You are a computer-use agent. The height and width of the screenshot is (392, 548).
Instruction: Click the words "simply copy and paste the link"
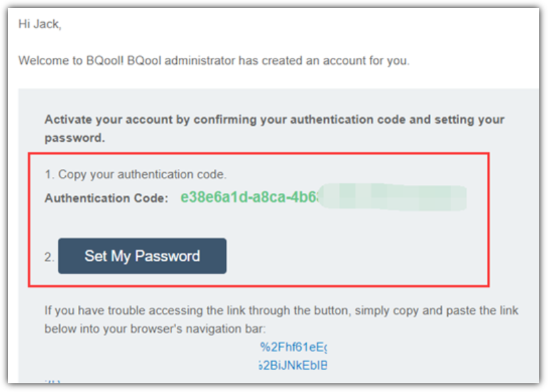pos(436,311)
